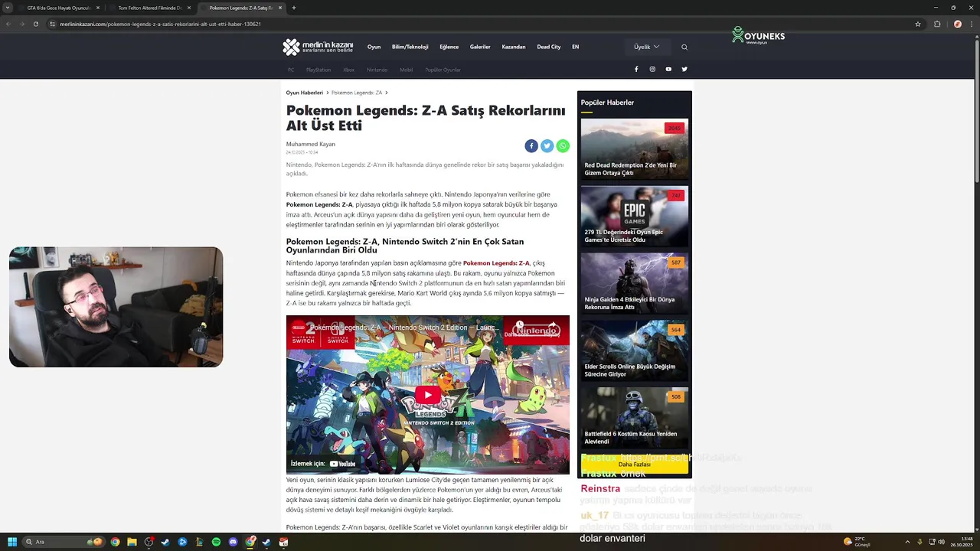
Task: Open the Galeriler menu
Action: click(480, 47)
